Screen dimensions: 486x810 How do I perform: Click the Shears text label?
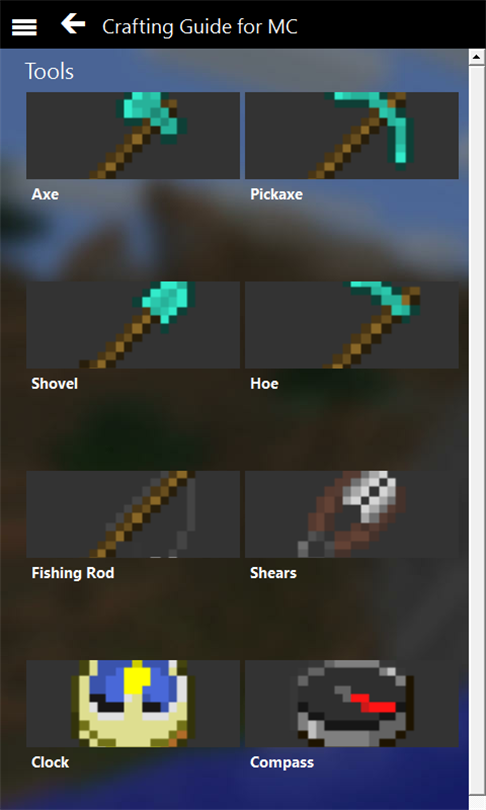(x=273, y=573)
